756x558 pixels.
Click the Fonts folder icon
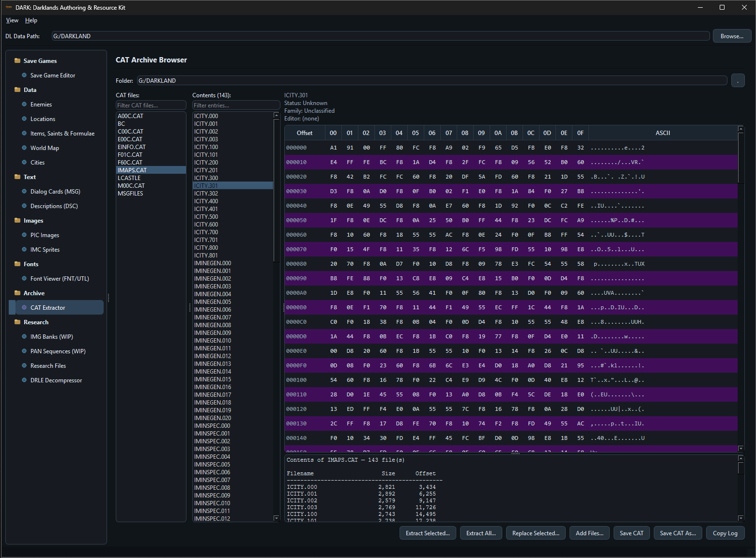coord(17,264)
